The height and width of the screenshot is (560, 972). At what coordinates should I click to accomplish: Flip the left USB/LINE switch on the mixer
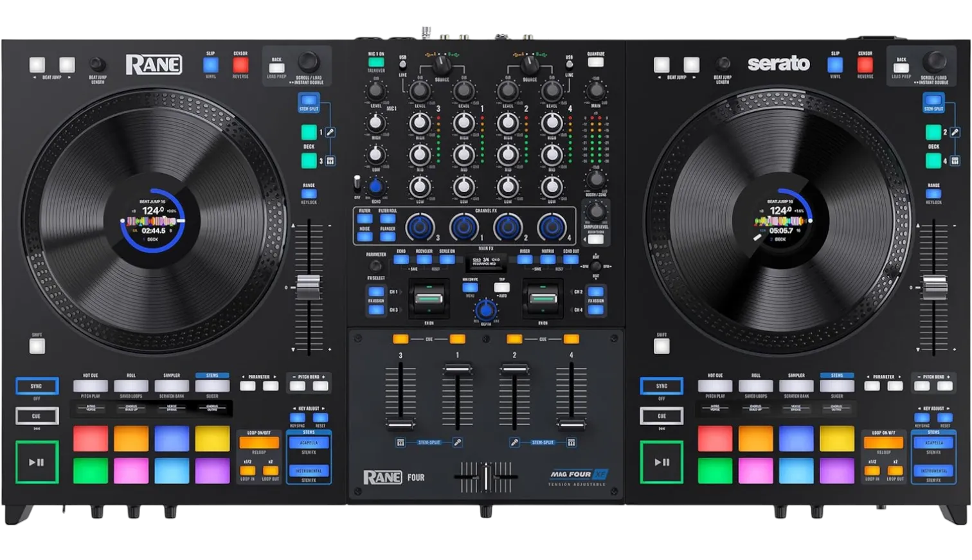pyautogui.click(x=402, y=66)
